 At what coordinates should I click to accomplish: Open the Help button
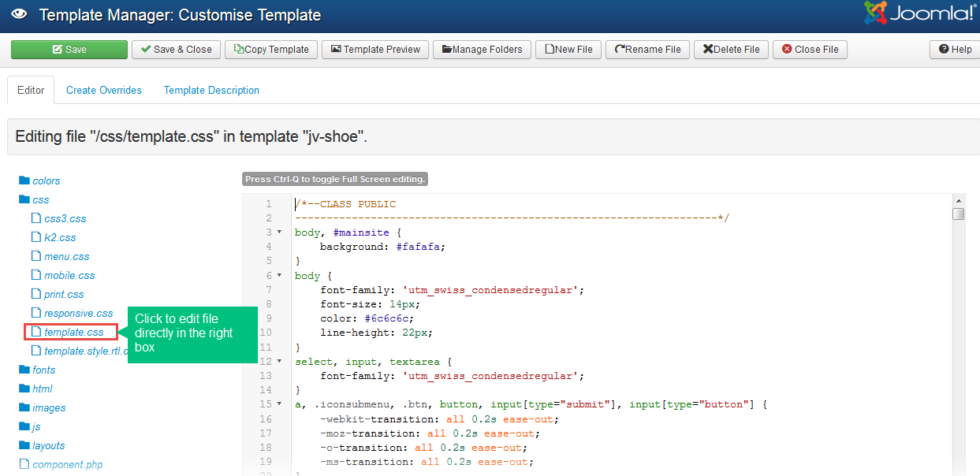point(955,50)
